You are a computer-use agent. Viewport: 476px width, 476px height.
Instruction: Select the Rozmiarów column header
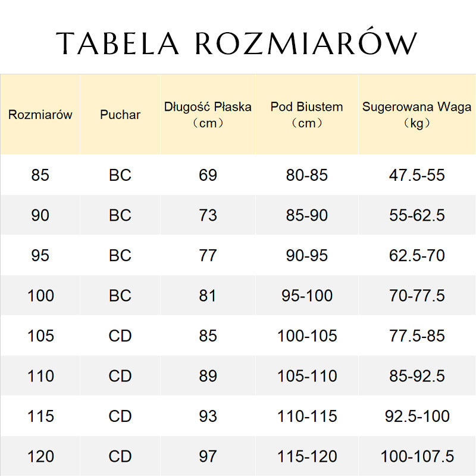pyautogui.click(x=40, y=115)
